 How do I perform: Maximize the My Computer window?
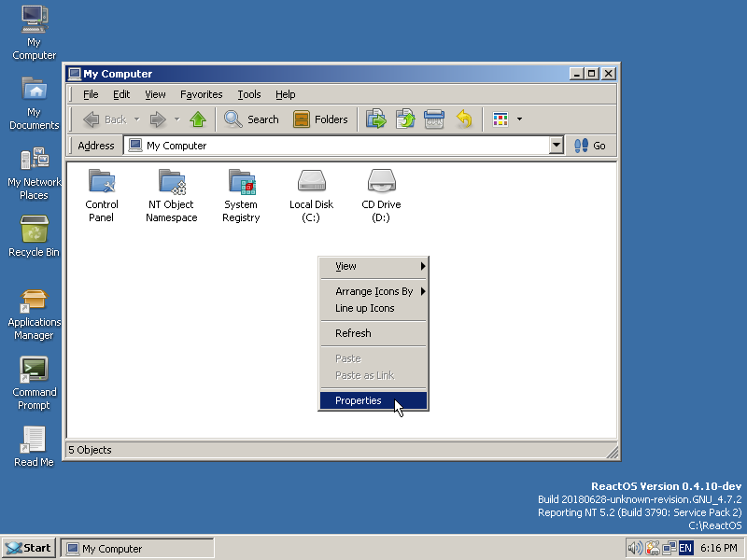[592, 74]
